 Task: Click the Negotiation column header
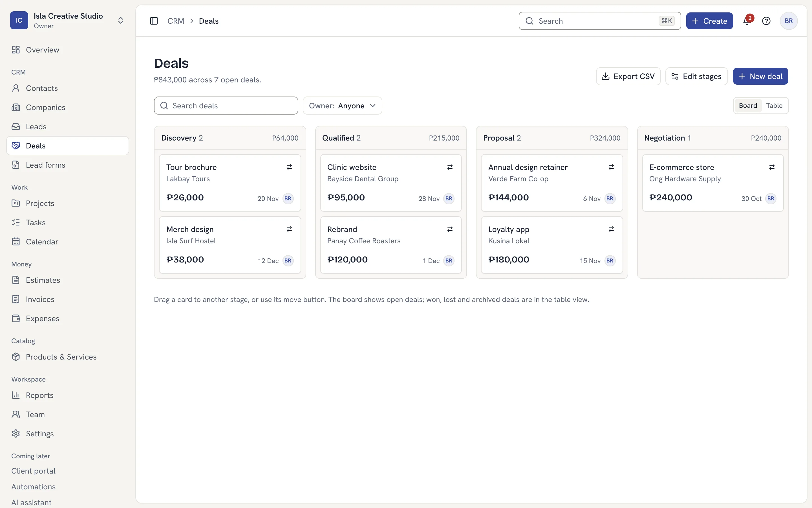click(x=713, y=138)
